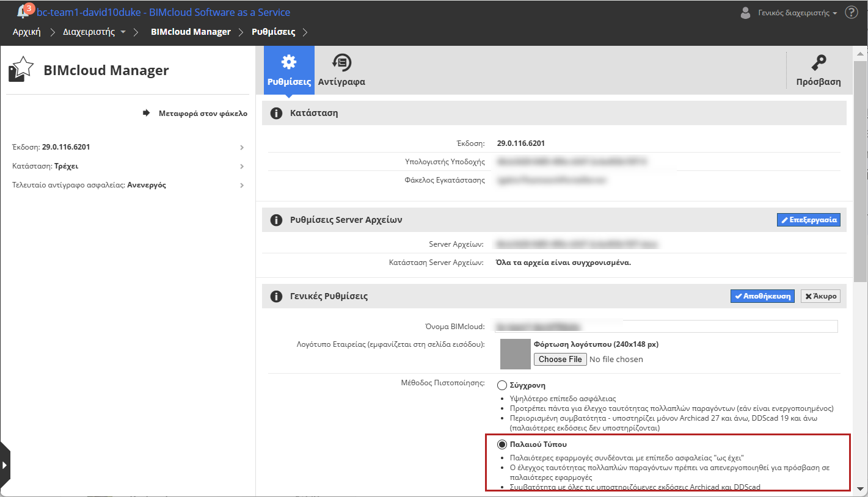Click the info icon beside Κατάσταση

coord(276,113)
